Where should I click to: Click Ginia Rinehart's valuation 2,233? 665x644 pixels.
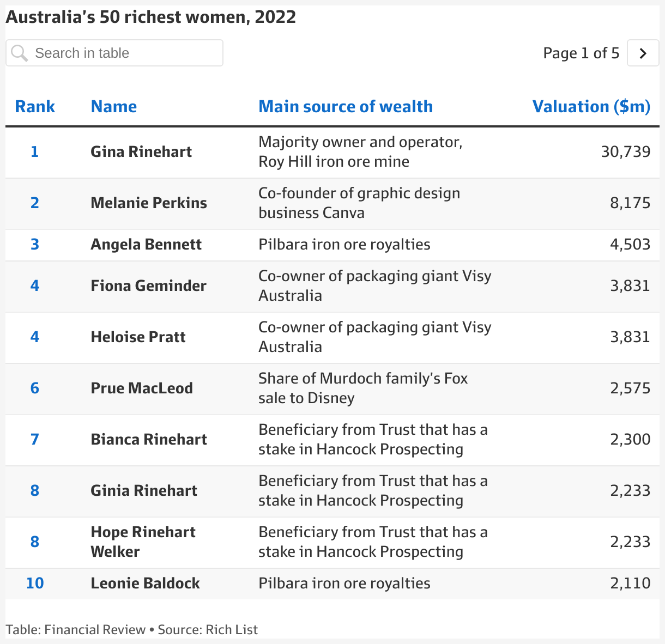pyautogui.click(x=630, y=490)
